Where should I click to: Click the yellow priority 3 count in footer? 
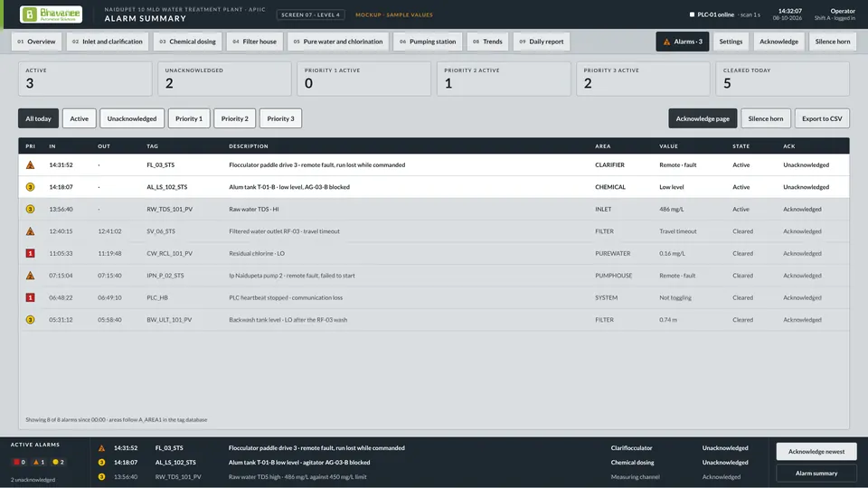tap(58, 462)
